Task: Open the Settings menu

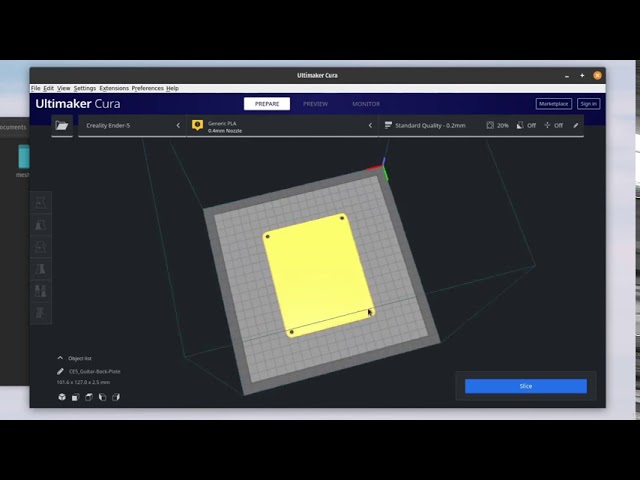Action: [84, 88]
